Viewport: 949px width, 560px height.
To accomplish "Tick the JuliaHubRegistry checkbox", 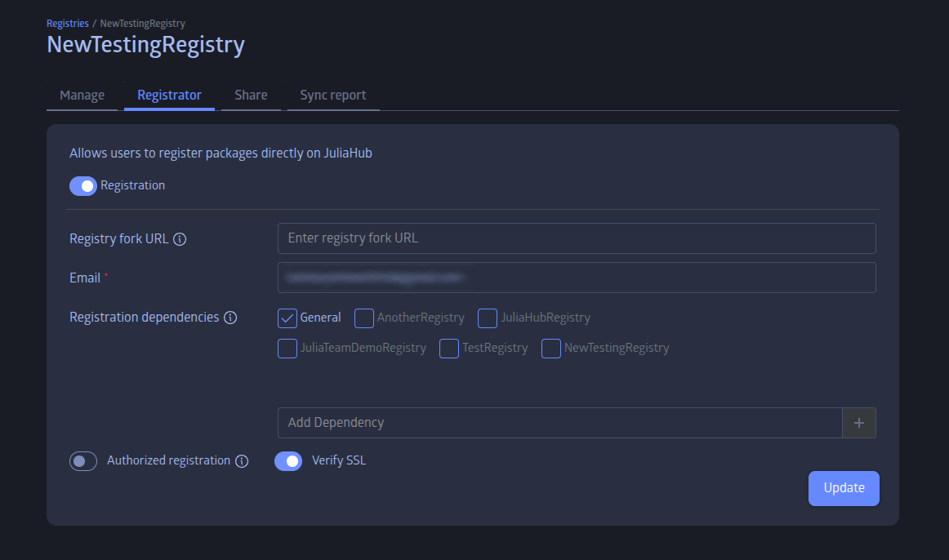I will (488, 318).
